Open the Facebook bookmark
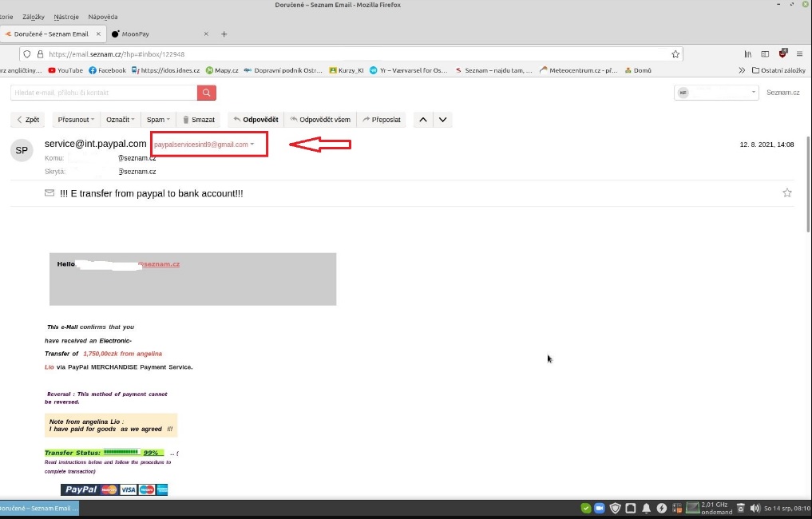This screenshot has height=519, width=812. click(x=107, y=70)
